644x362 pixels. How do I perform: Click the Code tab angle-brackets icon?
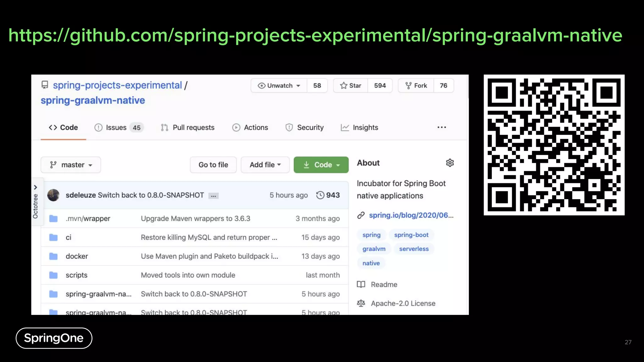53,128
